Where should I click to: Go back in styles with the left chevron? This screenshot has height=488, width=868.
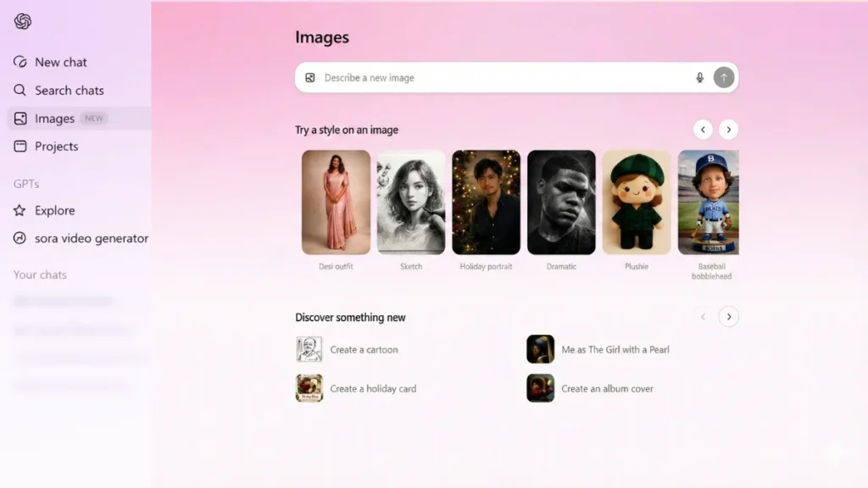coord(703,129)
